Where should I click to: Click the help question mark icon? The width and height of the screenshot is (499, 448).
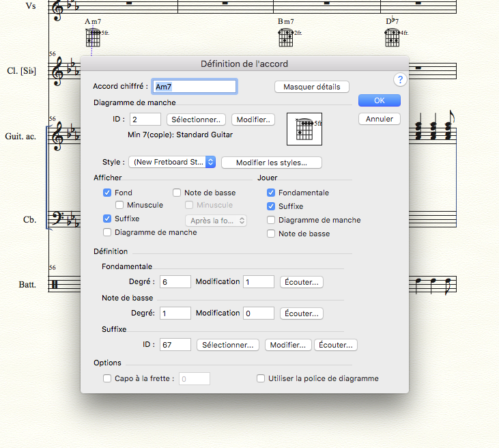click(401, 80)
